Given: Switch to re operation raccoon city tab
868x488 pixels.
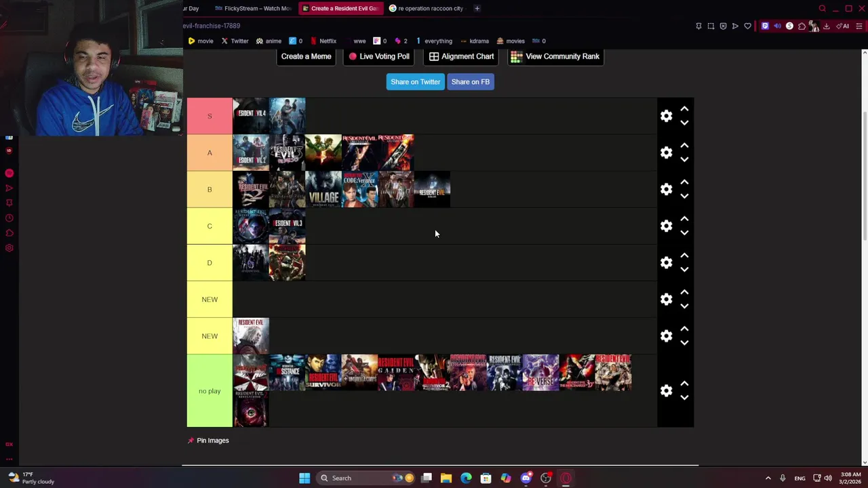Looking at the screenshot, I should [x=427, y=8].
